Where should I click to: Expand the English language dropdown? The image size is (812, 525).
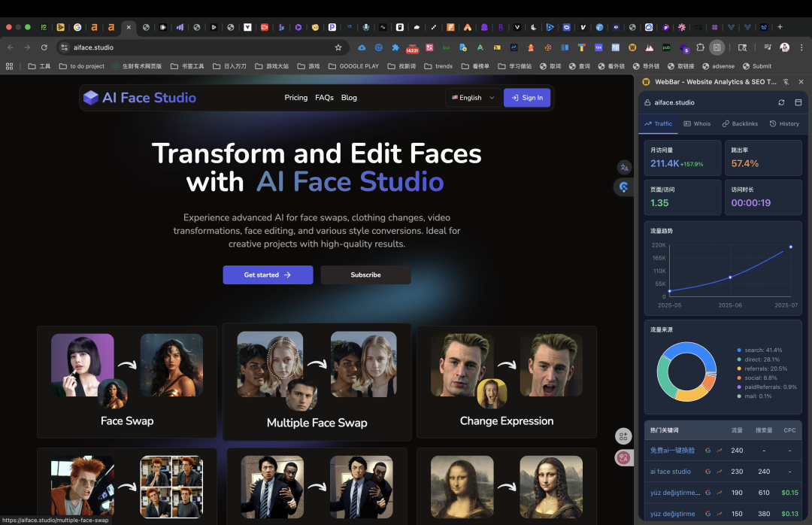474,98
